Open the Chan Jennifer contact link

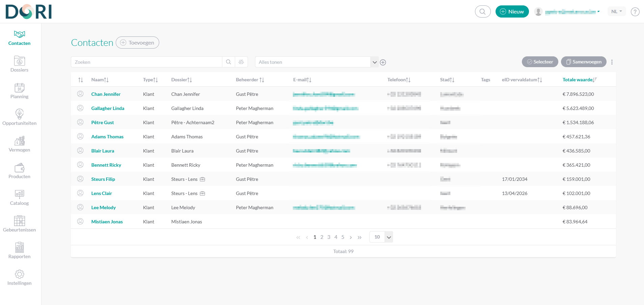point(106,94)
